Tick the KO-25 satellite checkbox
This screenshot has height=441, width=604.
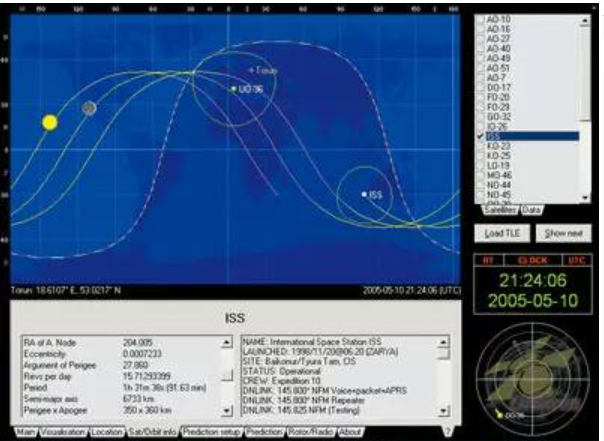(x=480, y=156)
